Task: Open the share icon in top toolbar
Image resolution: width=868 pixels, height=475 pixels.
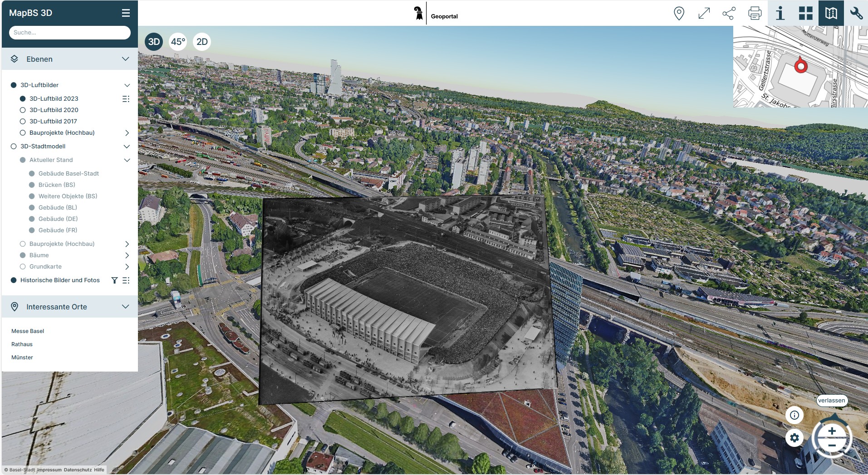Action: pyautogui.click(x=729, y=13)
